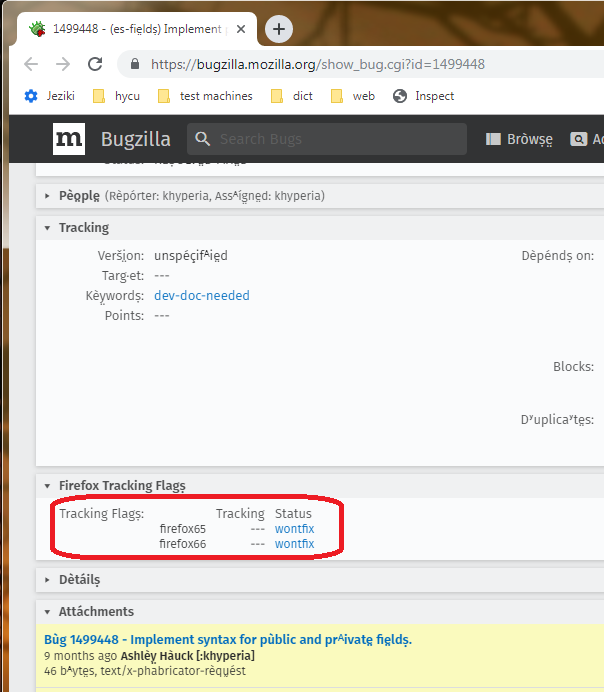Click the bug favicon on the tab
Viewport: 604px width, 692px height.
[37, 29]
